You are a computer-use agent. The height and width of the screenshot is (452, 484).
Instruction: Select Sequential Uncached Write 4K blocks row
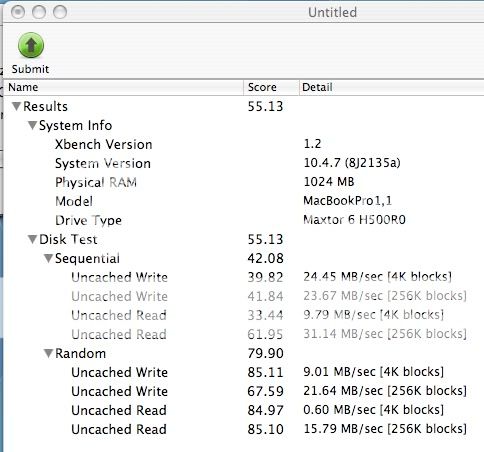244,277
